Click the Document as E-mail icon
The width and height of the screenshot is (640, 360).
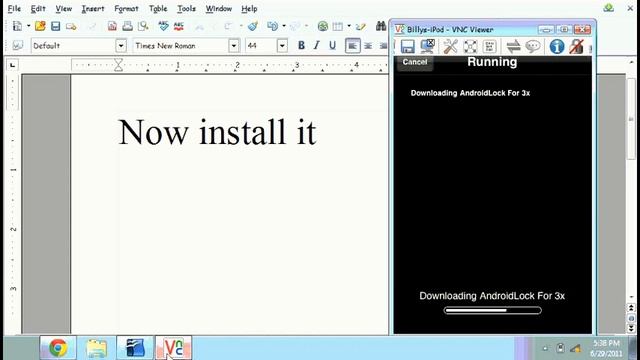(71, 27)
